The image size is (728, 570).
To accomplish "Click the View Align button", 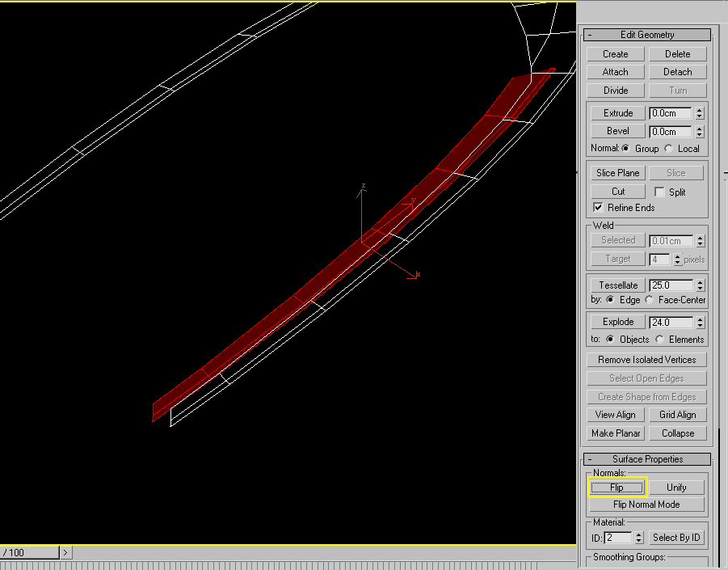I will pos(615,415).
